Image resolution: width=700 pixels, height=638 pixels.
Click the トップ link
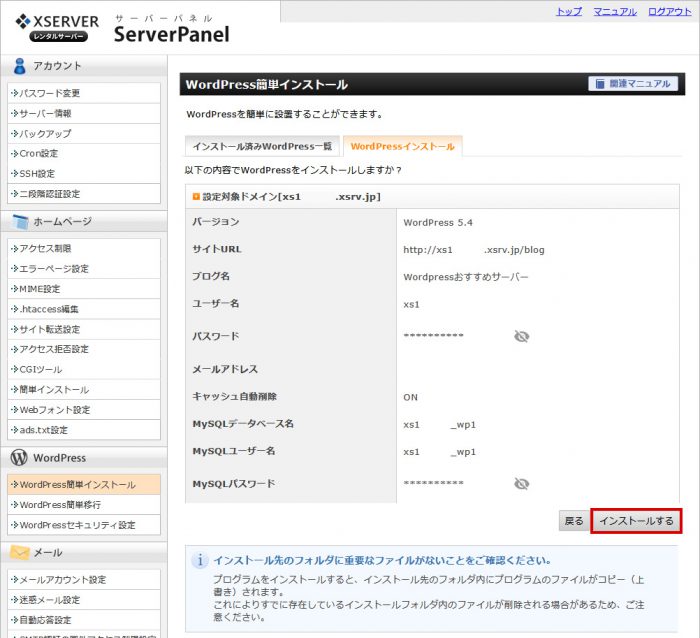569,12
